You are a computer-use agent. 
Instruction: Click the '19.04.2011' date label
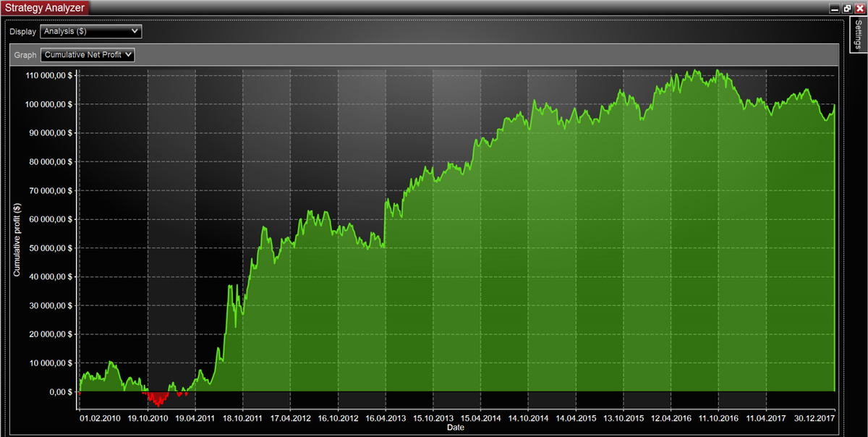(x=195, y=418)
